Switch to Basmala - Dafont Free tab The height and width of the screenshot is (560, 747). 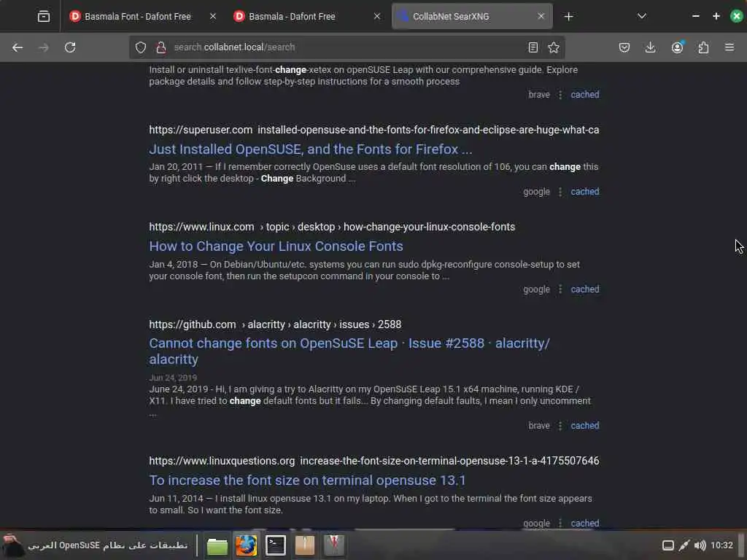pos(292,17)
